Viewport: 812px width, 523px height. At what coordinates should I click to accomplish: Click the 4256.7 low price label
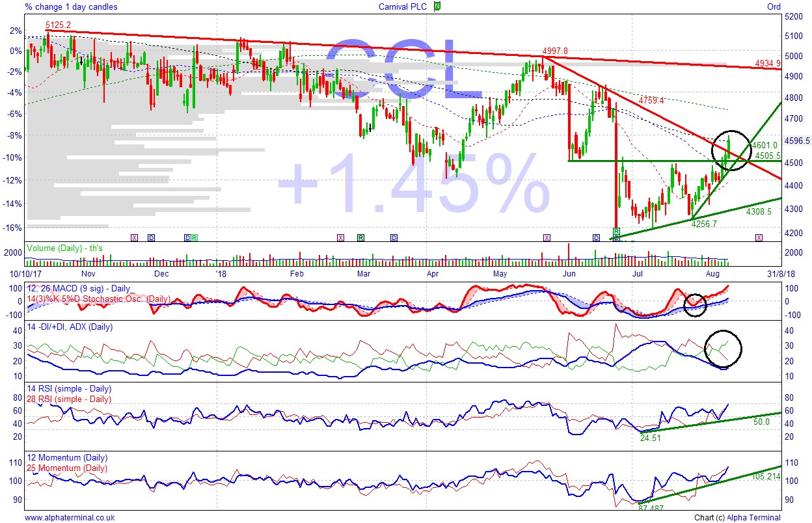click(x=703, y=224)
